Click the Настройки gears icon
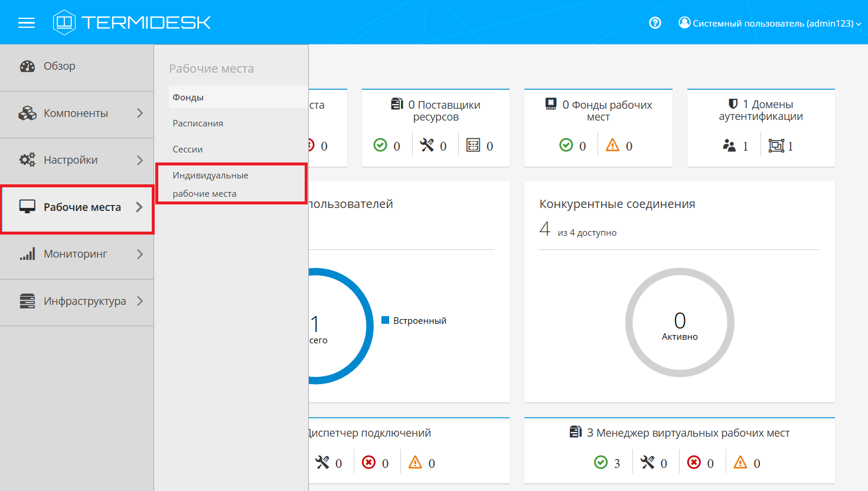 click(27, 160)
